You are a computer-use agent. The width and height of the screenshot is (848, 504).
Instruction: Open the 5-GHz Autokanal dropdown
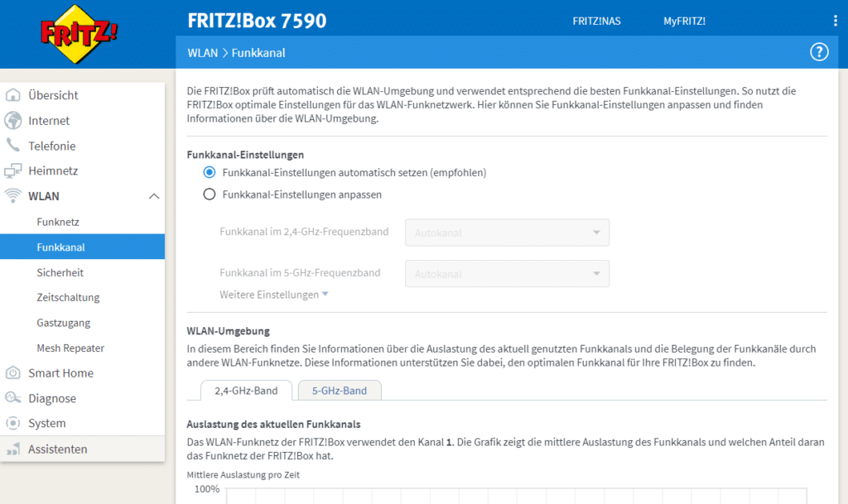tap(508, 273)
